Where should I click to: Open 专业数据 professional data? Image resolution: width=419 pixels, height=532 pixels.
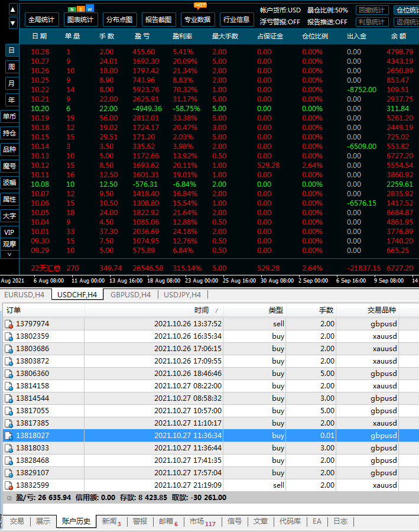pos(197,20)
